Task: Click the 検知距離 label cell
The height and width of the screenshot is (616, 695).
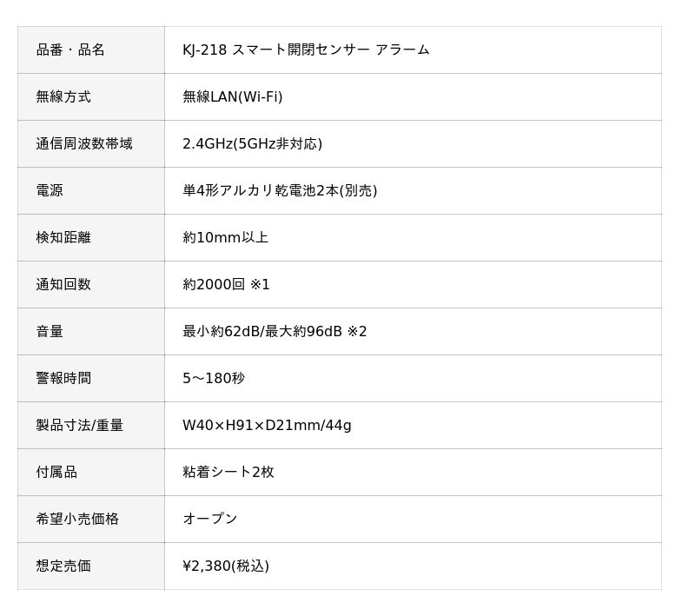Action: pos(91,237)
